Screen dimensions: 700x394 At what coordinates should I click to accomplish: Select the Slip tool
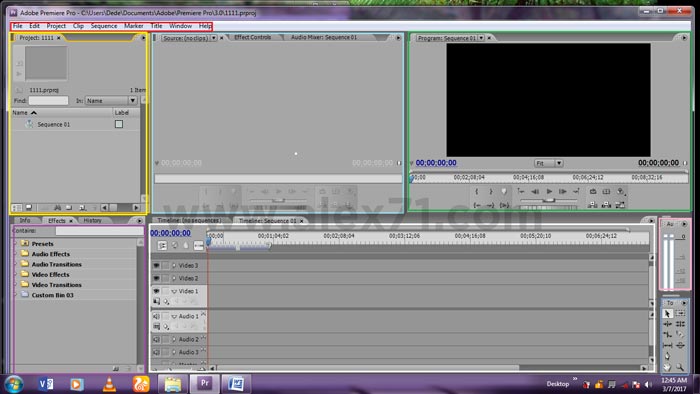point(667,345)
